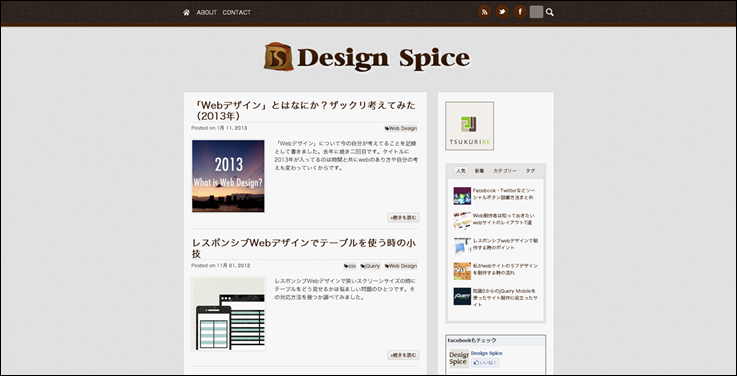737x376 pixels.
Task: Click the Design Spice logo
Action: (367, 57)
